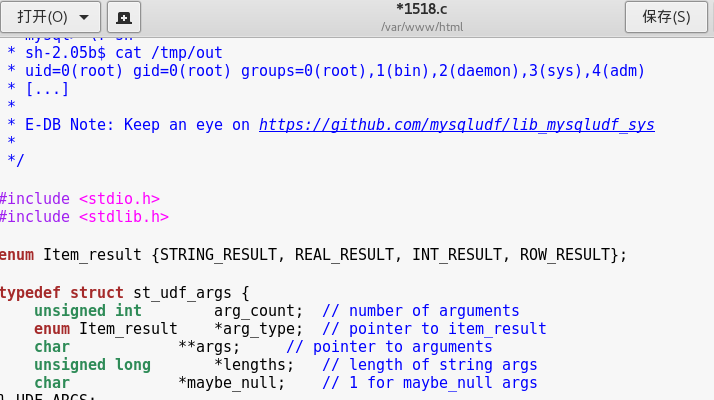Click 'STRING_RESULT,' in the enum line
The image size is (714, 400).
coord(223,255)
